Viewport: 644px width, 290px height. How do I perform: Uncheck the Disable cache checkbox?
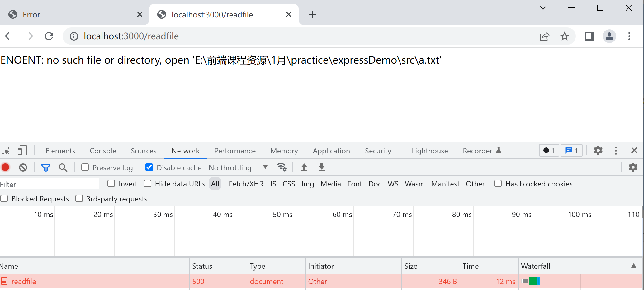click(149, 167)
